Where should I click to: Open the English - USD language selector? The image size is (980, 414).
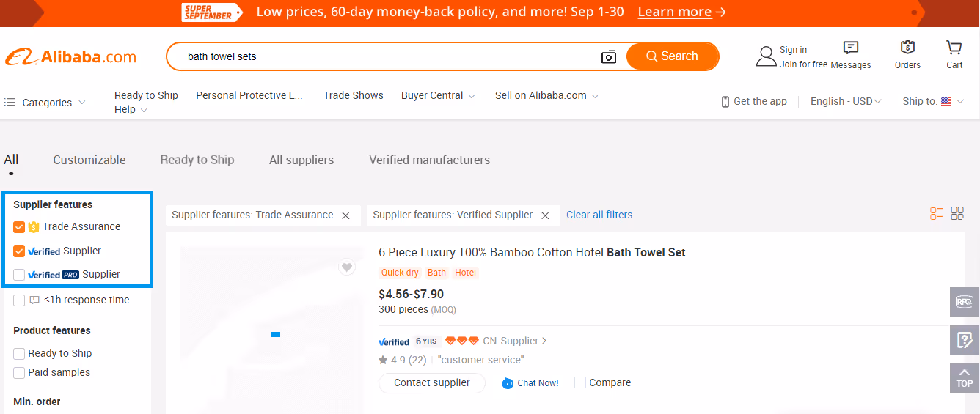pyautogui.click(x=845, y=102)
